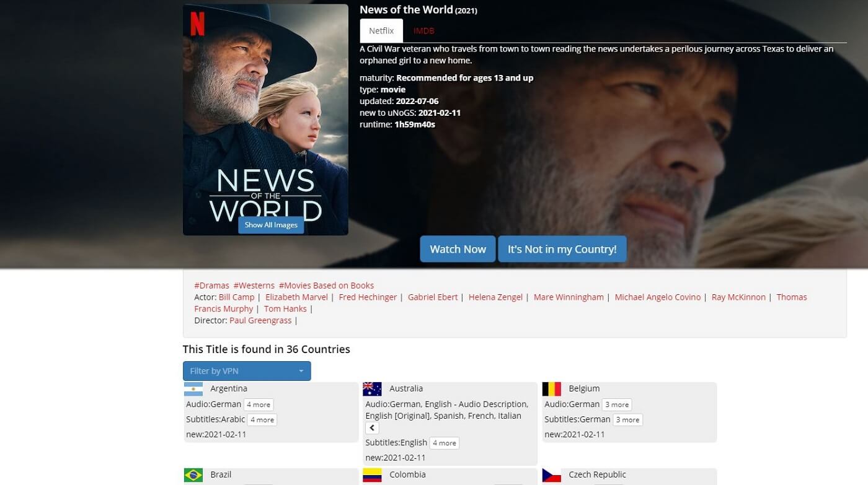Click 'This Title is found in 36 Countries'
Screen dimensions: 868x485
pyautogui.click(x=267, y=349)
